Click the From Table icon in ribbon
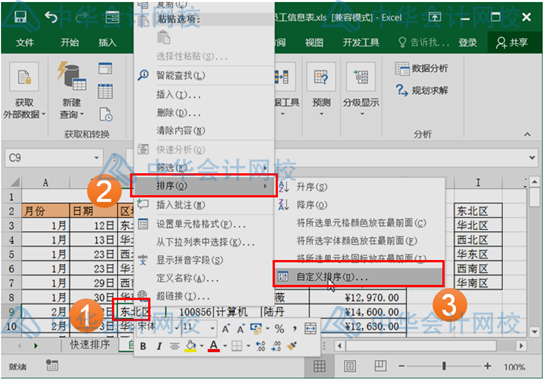Screen dimensions: 543x380 click(x=105, y=91)
